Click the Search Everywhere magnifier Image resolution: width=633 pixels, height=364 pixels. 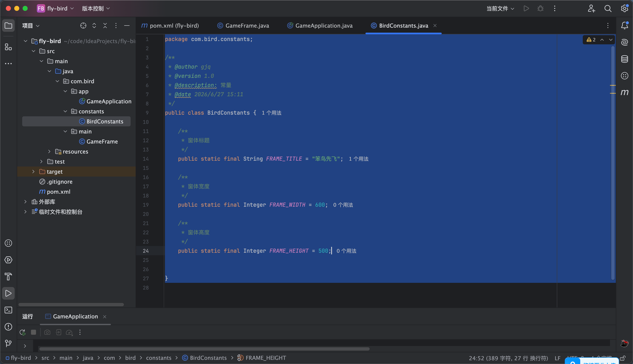click(608, 9)
